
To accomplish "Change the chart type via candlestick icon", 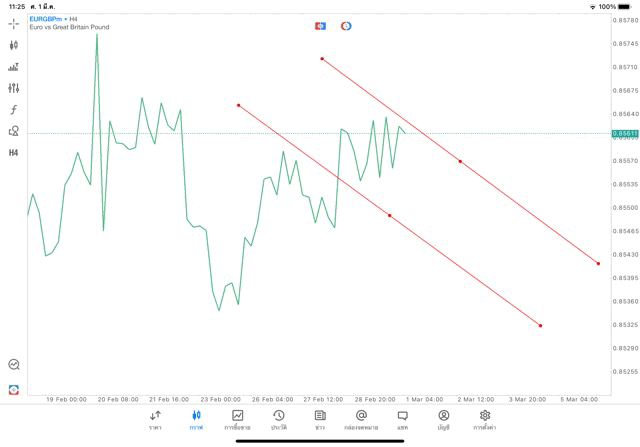I will pos(14,45).
